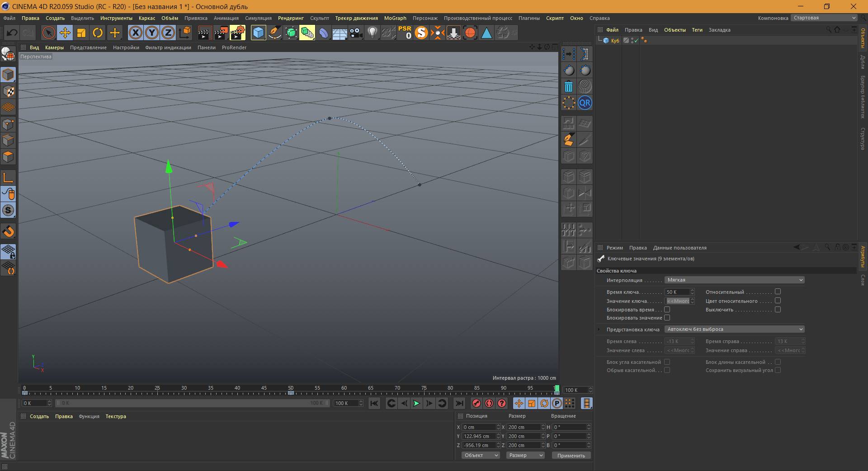Image resolution: width=868 pixels, height=471 pixels.
Task: Add a Cube primitive object
Action: point(258,33)
